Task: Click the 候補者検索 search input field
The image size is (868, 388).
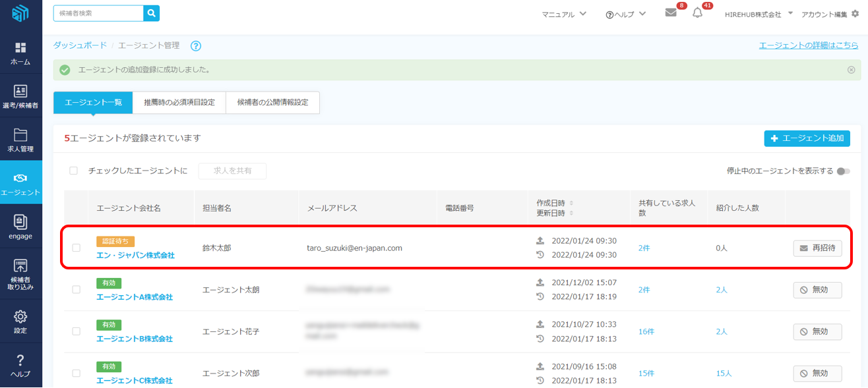Action: point(98,13)
